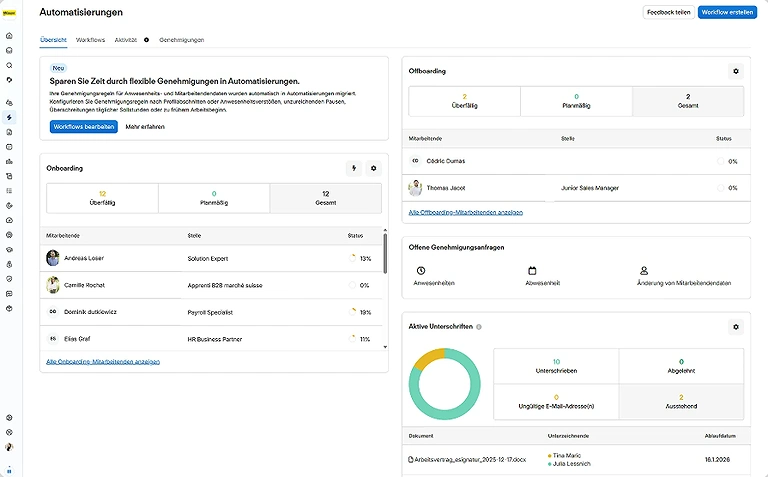This screenshot has width=768, height=477.
Task: Open the inbox tray icon in the sidebar
Action: tap(9, 50)
